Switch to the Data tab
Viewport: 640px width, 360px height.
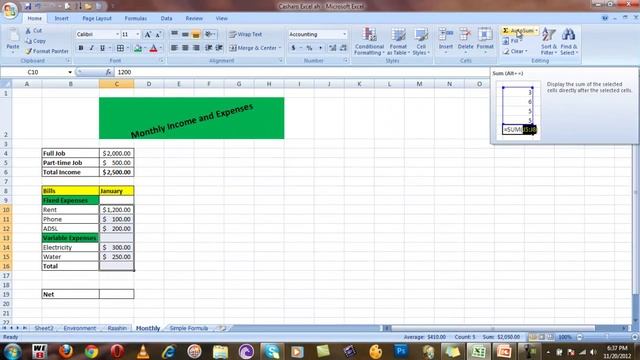[x=166, y=18]
